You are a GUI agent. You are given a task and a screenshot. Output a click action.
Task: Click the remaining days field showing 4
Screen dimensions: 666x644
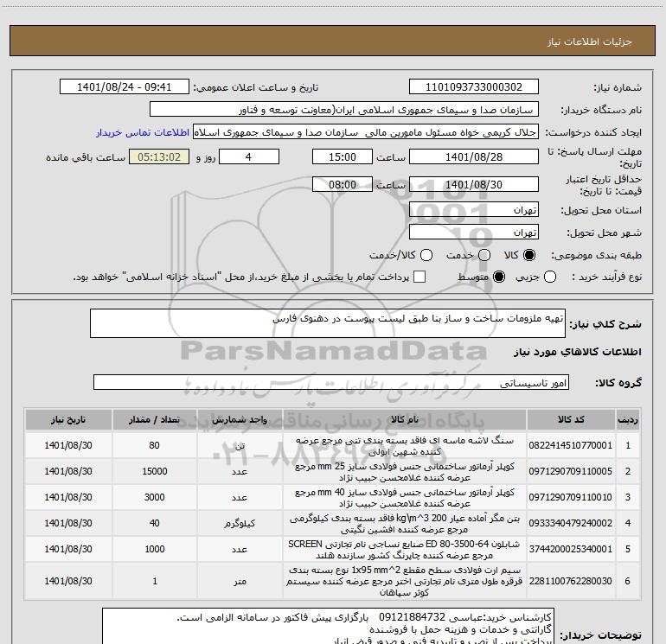248,156
